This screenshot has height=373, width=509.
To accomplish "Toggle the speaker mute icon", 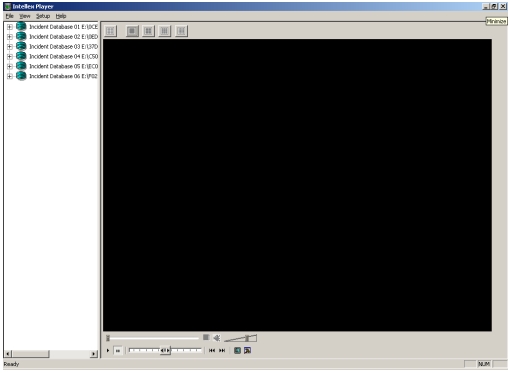I will [x=217, y=338].
